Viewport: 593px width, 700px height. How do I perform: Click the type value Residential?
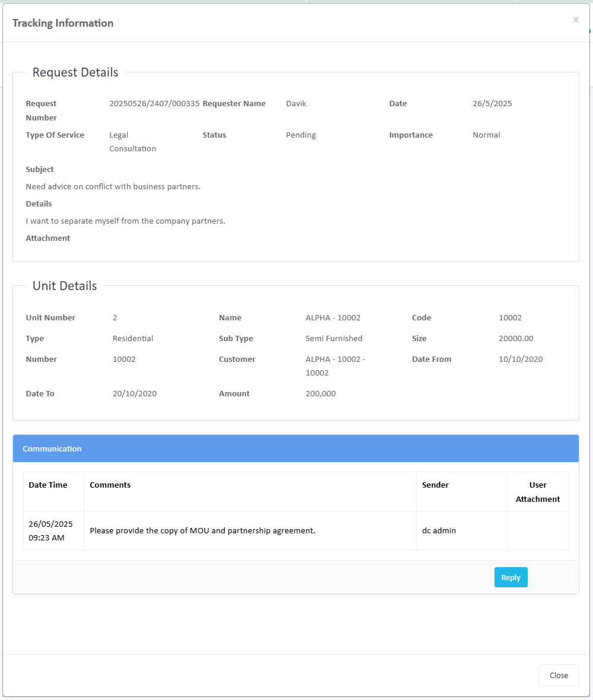133,338
